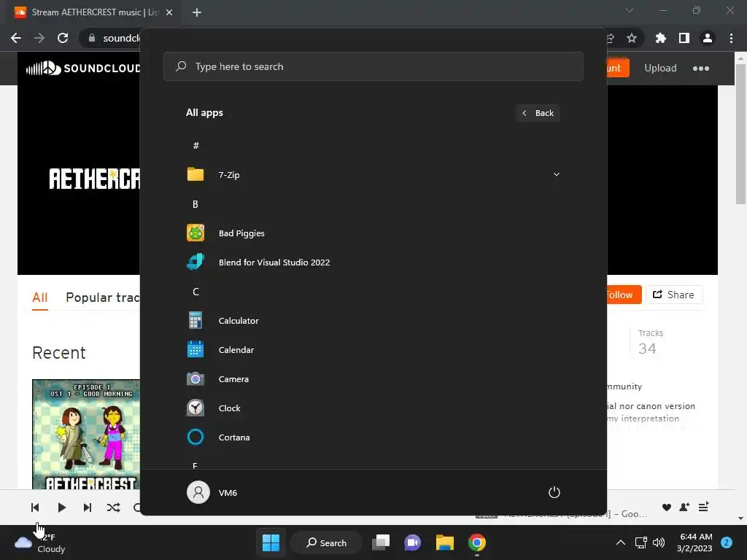Bookmark this page with star icon

pyautogui.click(x=631, y=38)
